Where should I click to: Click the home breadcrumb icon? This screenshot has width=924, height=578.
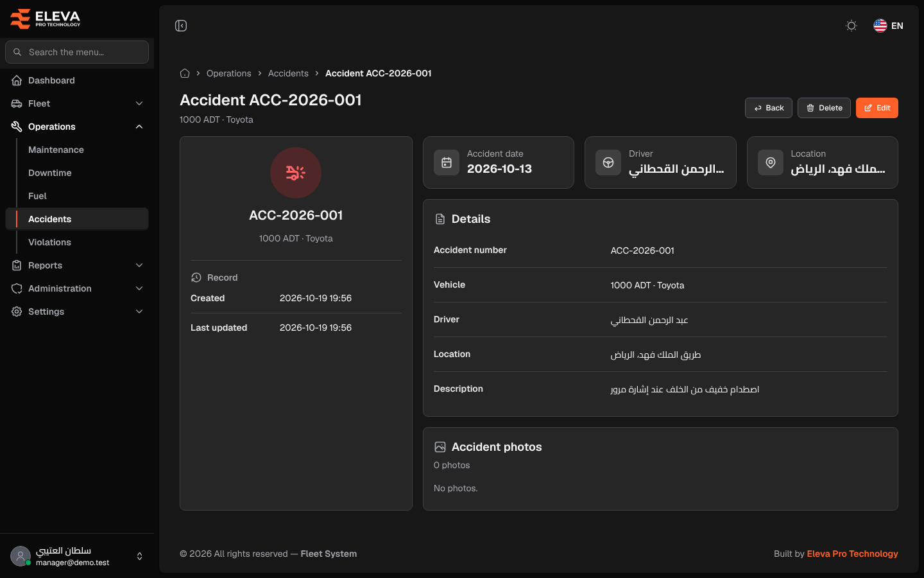pos(185,73)
